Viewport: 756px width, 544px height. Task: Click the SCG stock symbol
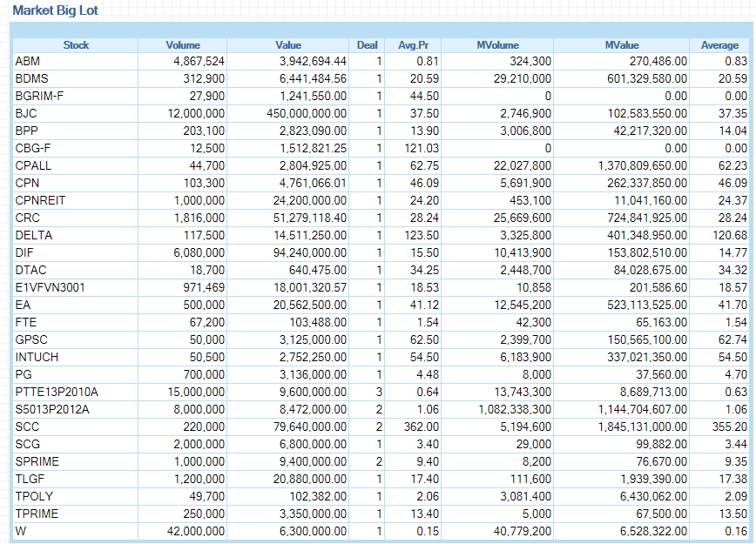(x=28, y=444)
